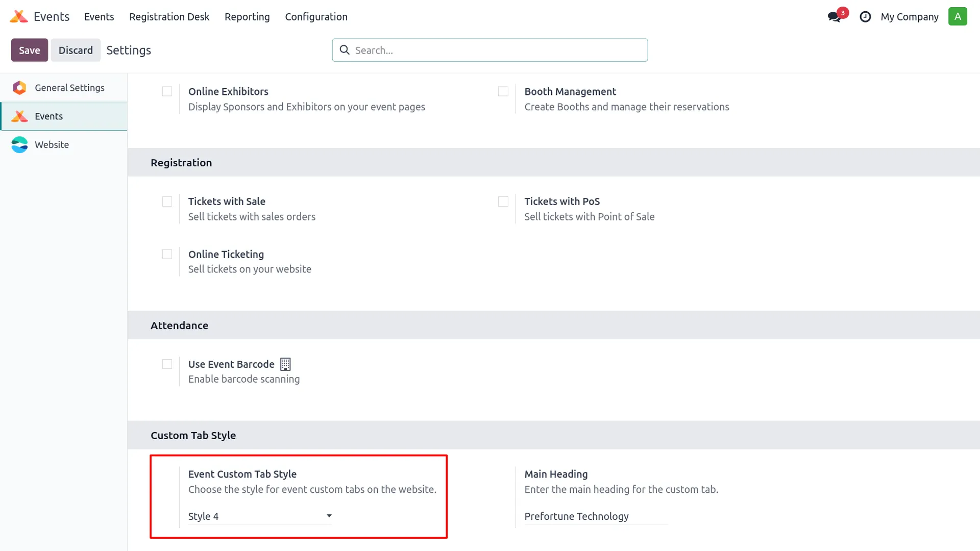Viewport: 980px width, 551px height.
Task: Click the General Settings hexagon icon
Action: [x=19, y=88]
